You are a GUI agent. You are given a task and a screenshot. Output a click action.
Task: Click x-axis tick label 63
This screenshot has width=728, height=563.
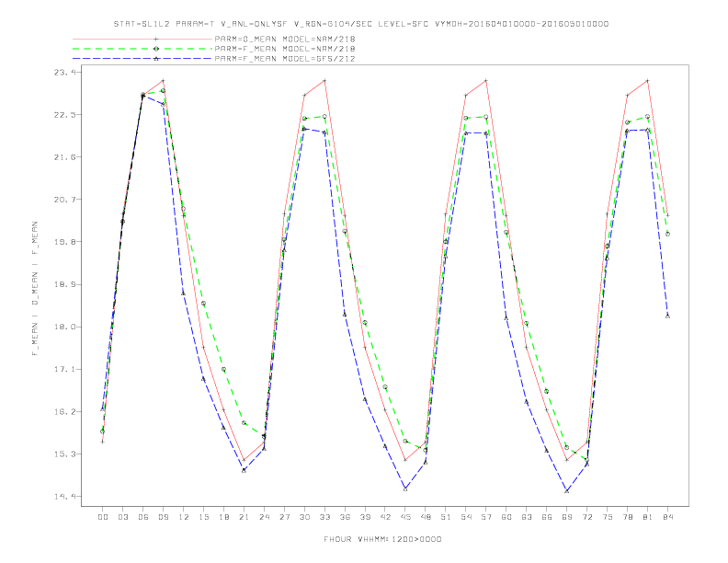[527, 517]
